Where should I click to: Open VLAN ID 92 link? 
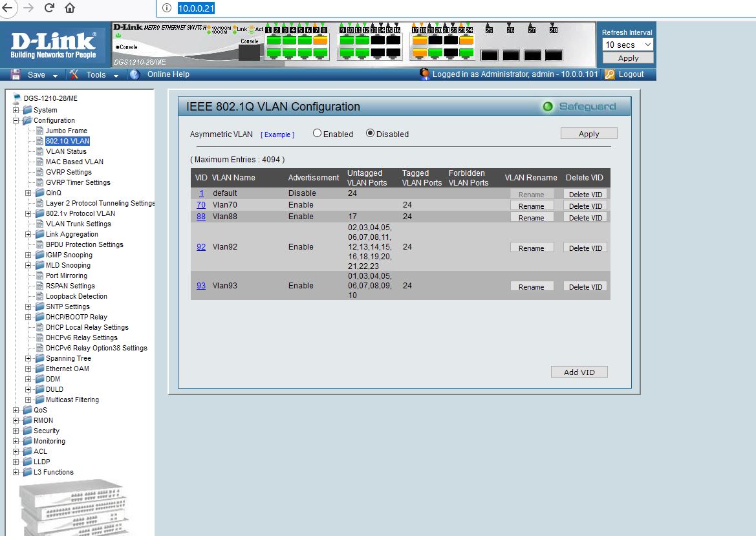pyautogui.click(x=201, y=247)
